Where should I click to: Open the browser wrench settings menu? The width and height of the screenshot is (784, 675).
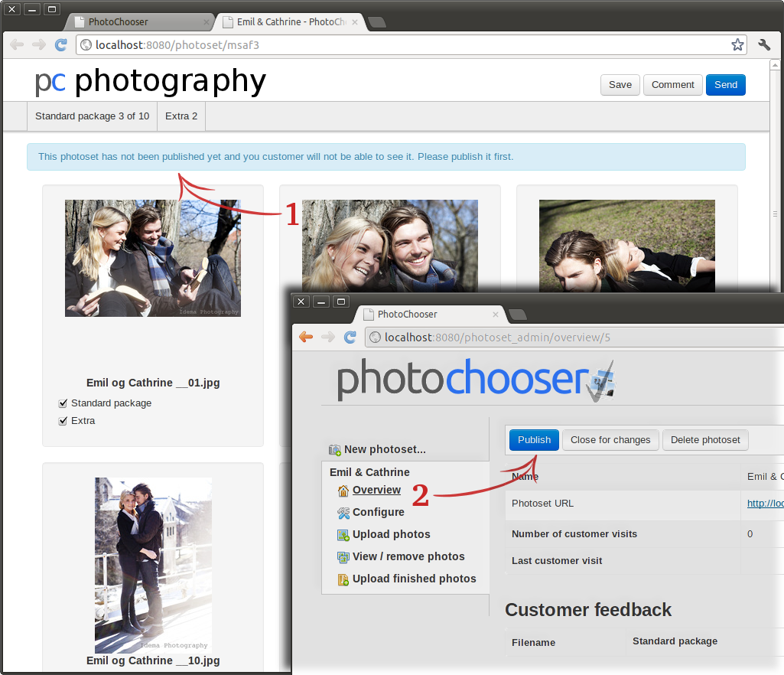click(x=764, y=44)
